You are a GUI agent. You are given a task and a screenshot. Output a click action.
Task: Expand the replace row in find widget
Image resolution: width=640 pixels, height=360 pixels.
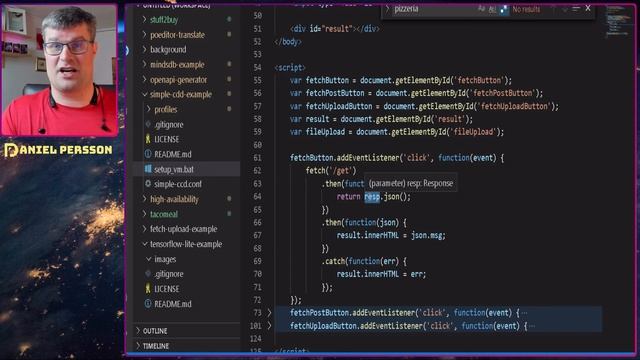tap(388, 9)
